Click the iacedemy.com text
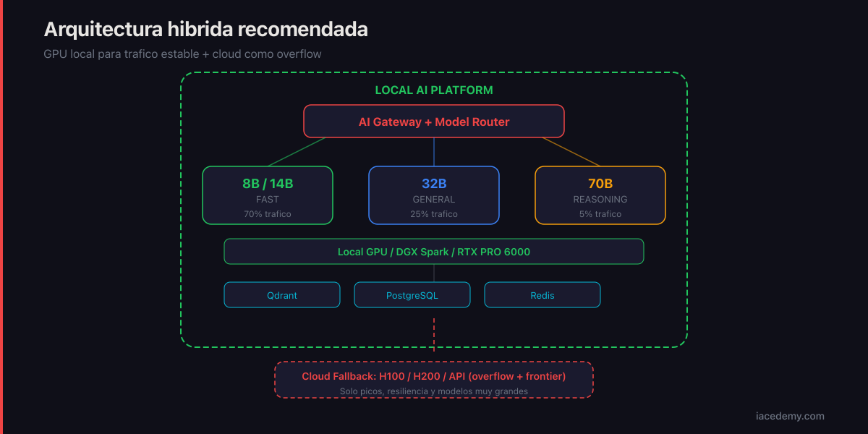Screen dimensions: 868x434 pyautogui.click(x=790, y=416)
